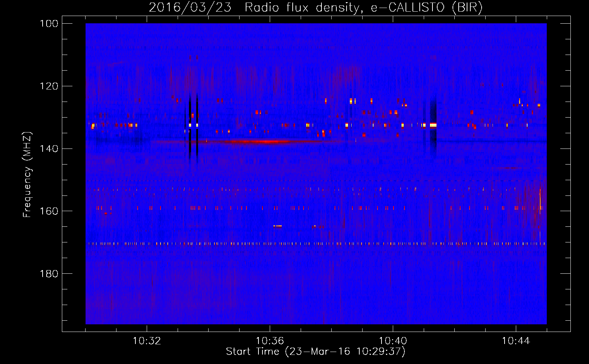This screenshot has width=589, height=364.
Task: Select the 10:36 time axis label
Action: 270,341
